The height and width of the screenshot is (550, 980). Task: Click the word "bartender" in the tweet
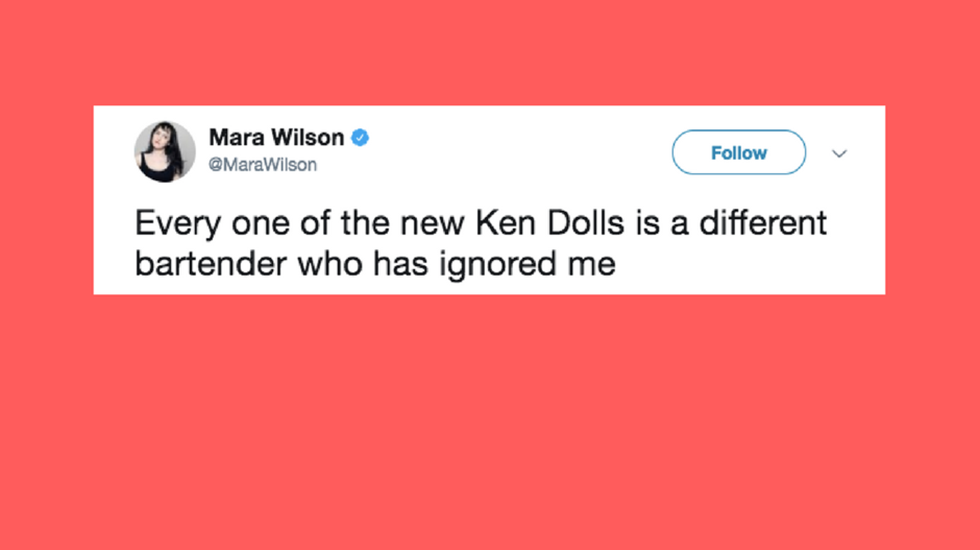(x=211, y=264)
